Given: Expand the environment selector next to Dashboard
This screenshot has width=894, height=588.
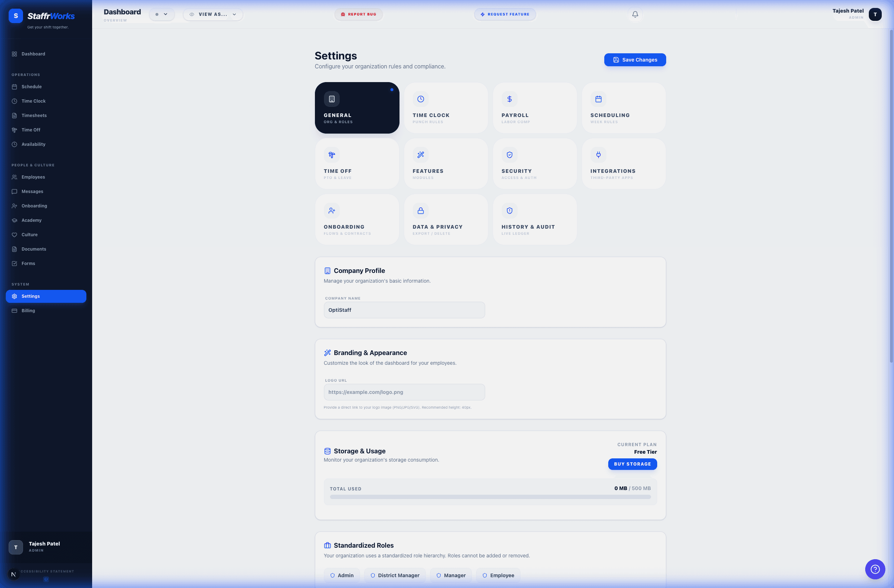Looking at the screenshot, I should (x=162, y=14).
